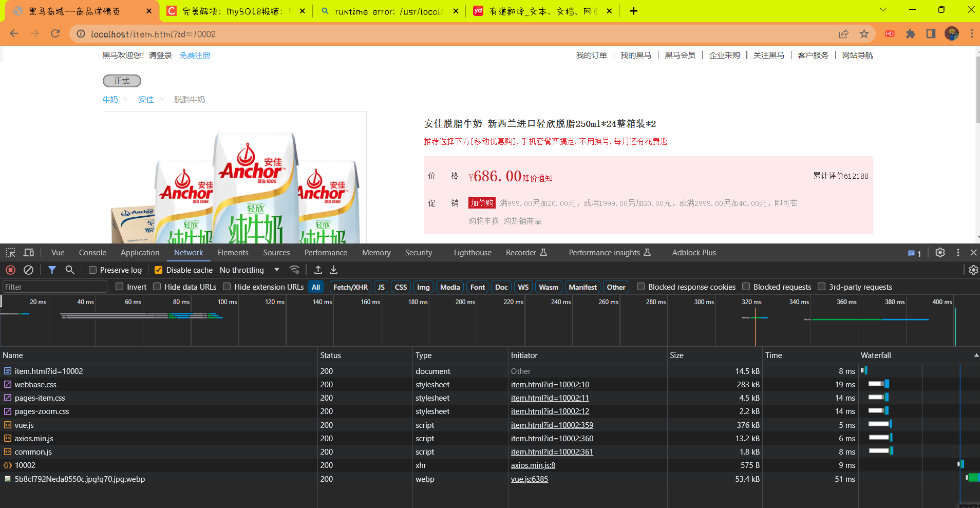The image size is (980, 508).
Task: Open network search with the magnifier icon
Action: [x=70, y=270]
